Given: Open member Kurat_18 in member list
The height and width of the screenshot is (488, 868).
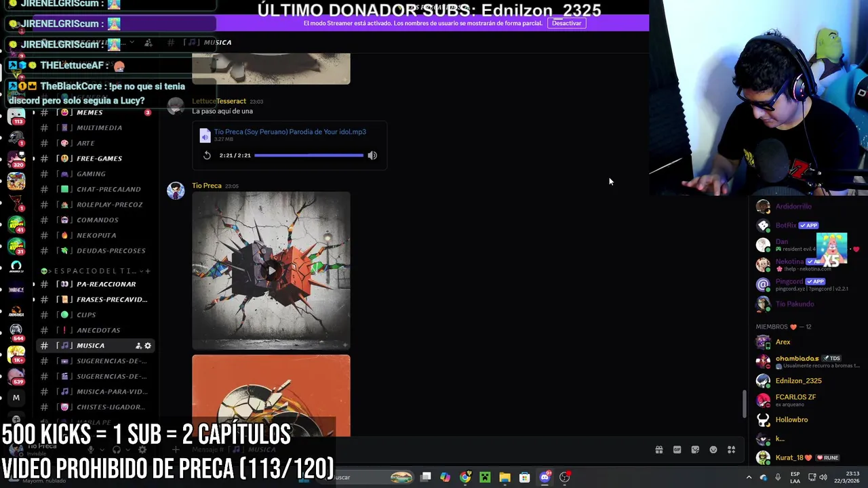Looking at the screenshot, I should click(x=807, y=457).
